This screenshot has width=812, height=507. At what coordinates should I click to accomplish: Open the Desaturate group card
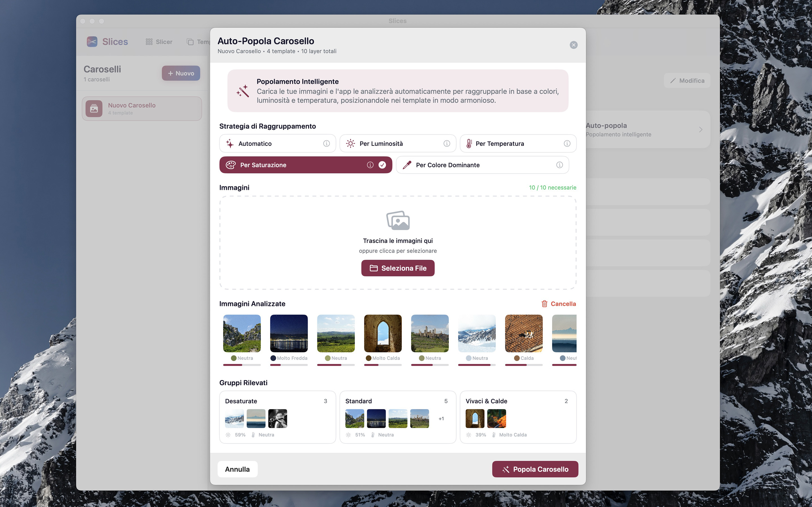tap(277, 417)
